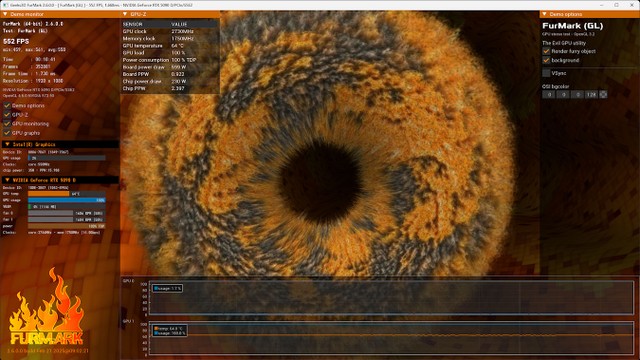The width and height of the screenshot is (640, 360).
Task: Maximize the FurMark window
Action: point(617,5)
